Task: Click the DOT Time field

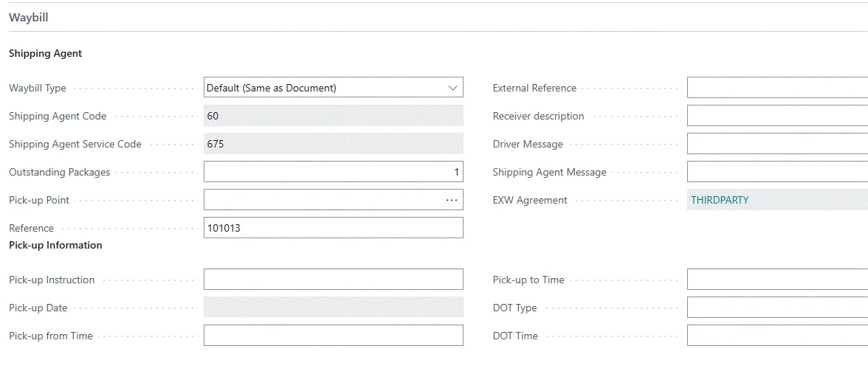Action: coord(776,336)
